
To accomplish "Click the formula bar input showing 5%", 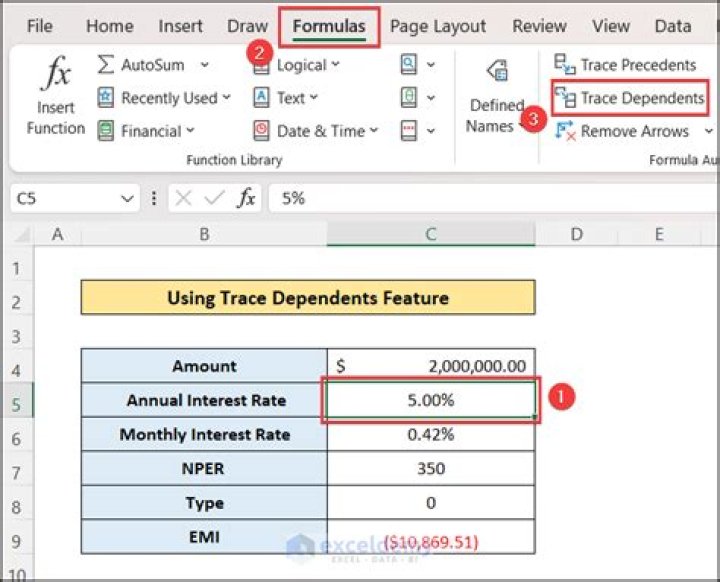I will [480, 198].
